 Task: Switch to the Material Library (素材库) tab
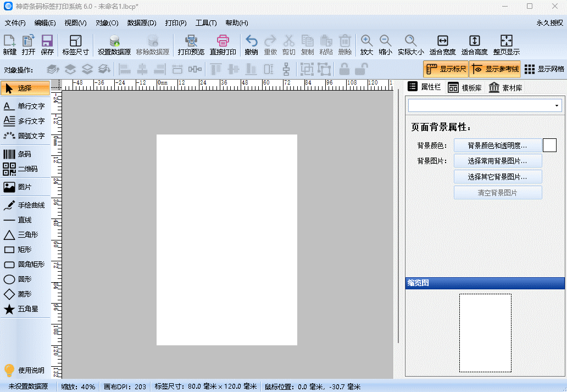click(x=505, y=88)
